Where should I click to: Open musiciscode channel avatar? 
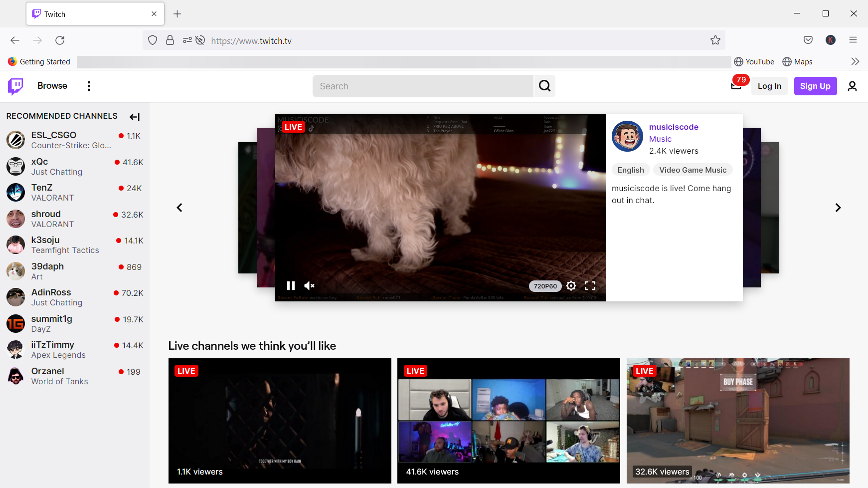click(x=627, y=136)
